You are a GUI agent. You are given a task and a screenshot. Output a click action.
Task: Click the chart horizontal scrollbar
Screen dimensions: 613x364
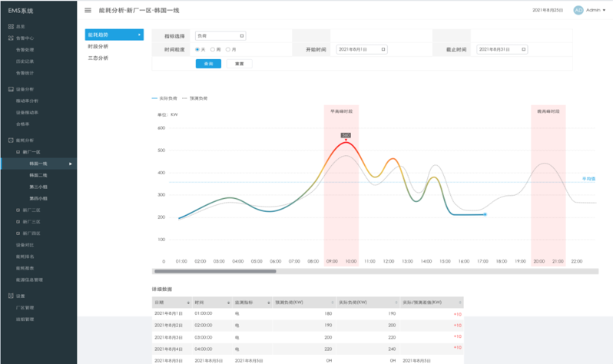[215, 271]
